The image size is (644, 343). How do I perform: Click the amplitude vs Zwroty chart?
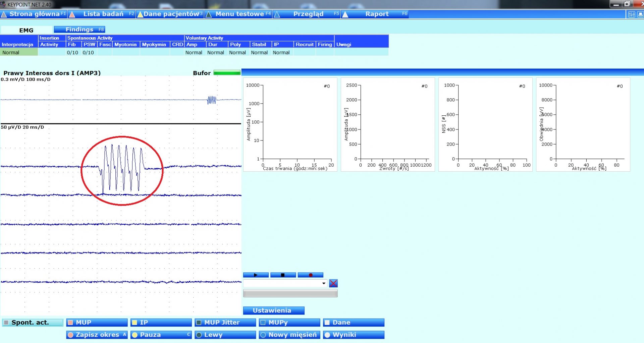(x=388, y=125)
